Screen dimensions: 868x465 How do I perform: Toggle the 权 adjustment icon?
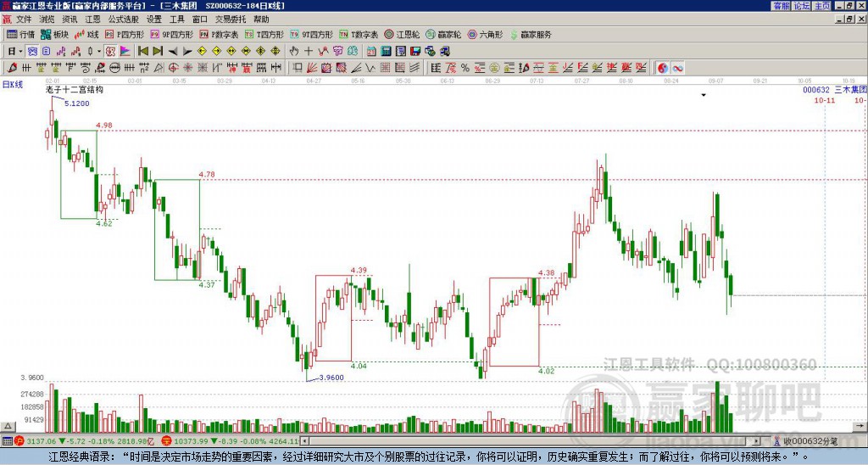pos(110,52)
